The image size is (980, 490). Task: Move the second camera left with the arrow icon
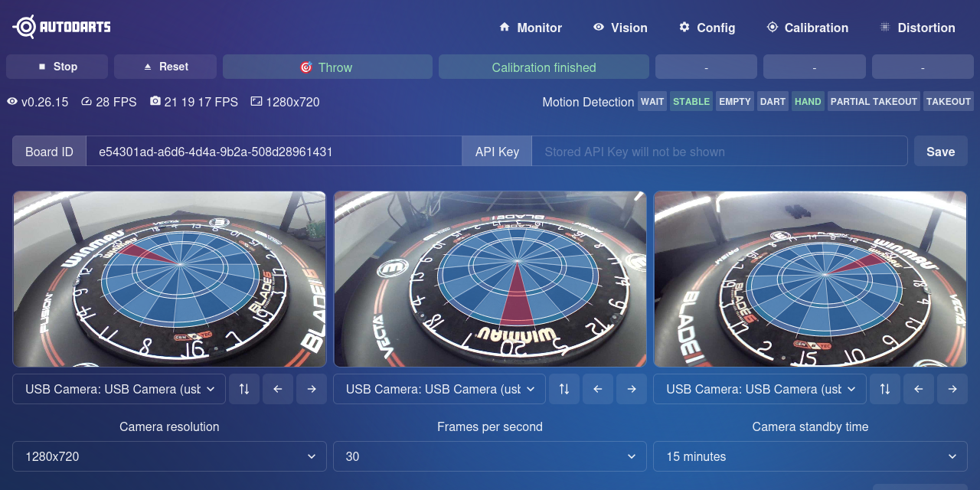598,389
